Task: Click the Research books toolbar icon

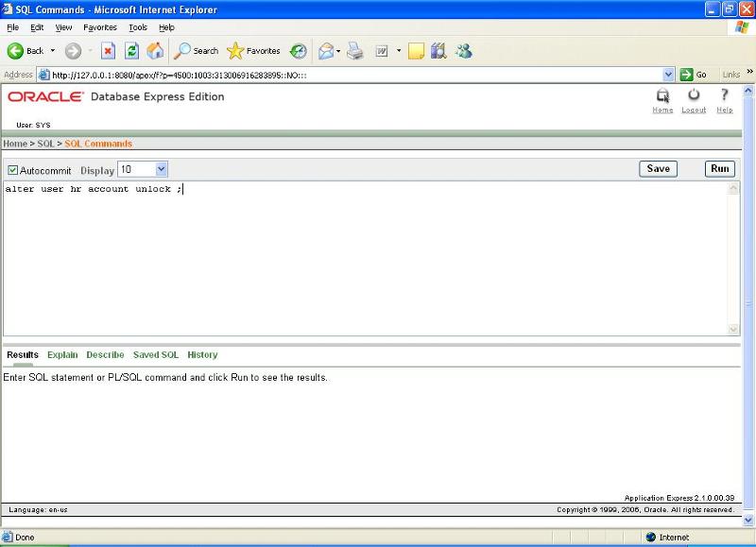Action: pyautogui.click(x=438, y=51)
